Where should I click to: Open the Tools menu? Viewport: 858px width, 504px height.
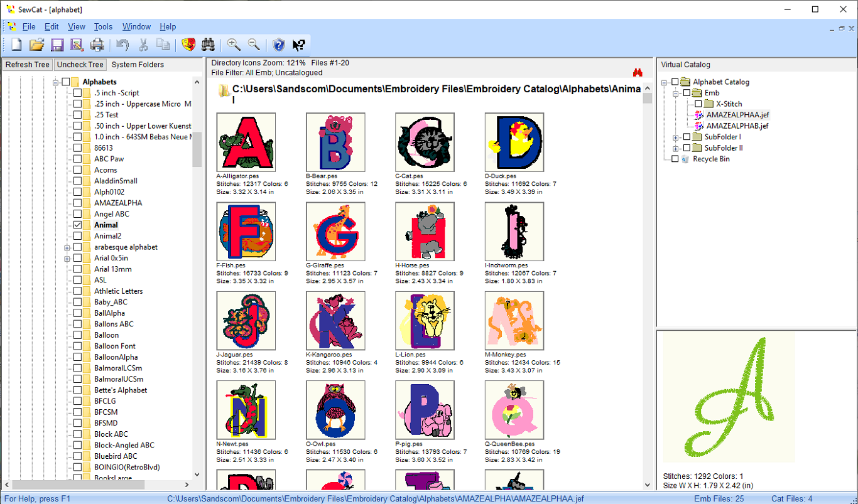coord(103,26)
